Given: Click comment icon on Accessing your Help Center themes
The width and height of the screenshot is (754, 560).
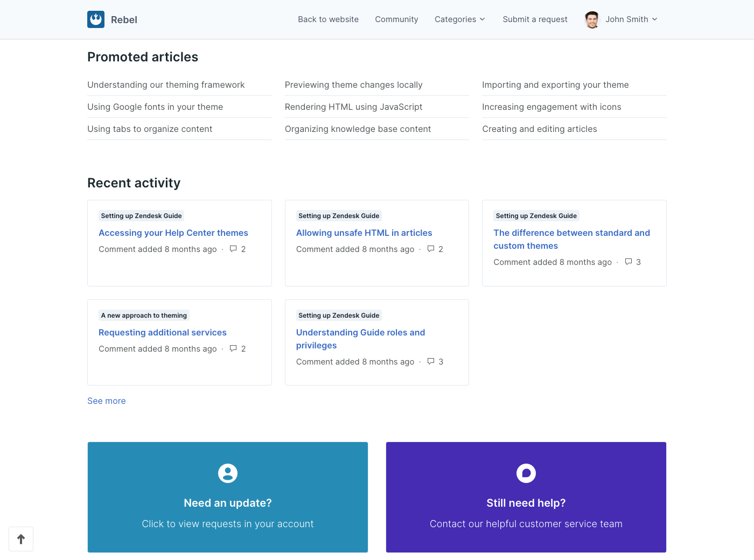Looking at the screenshot, I should (233, 249).
